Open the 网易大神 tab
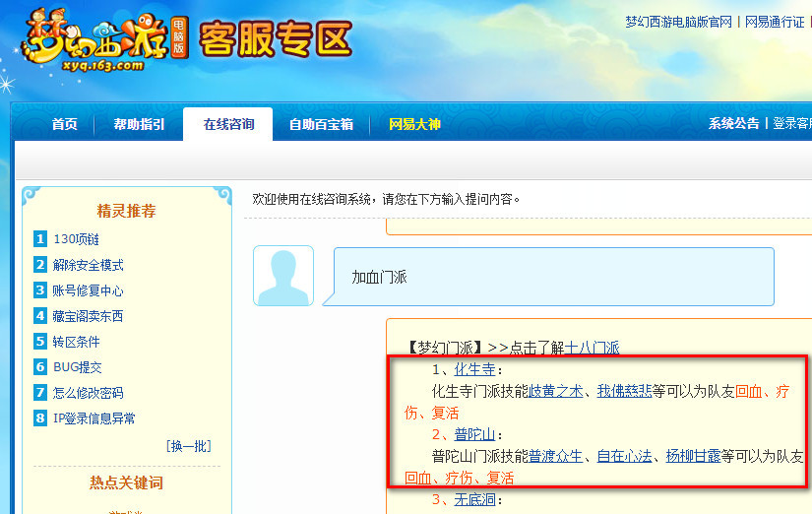The image size is (812, 514). click(414, 124)
